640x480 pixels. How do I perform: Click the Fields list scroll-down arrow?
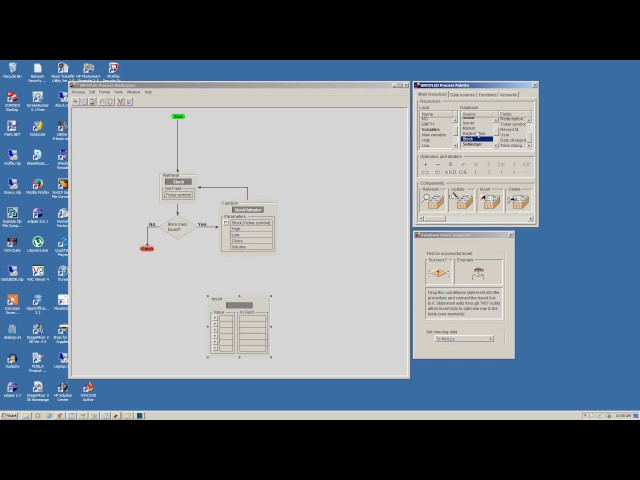pos(529,145)
